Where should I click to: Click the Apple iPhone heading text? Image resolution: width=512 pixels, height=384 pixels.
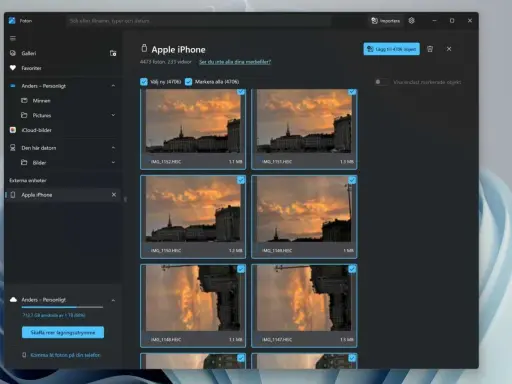tap(178, 50)
